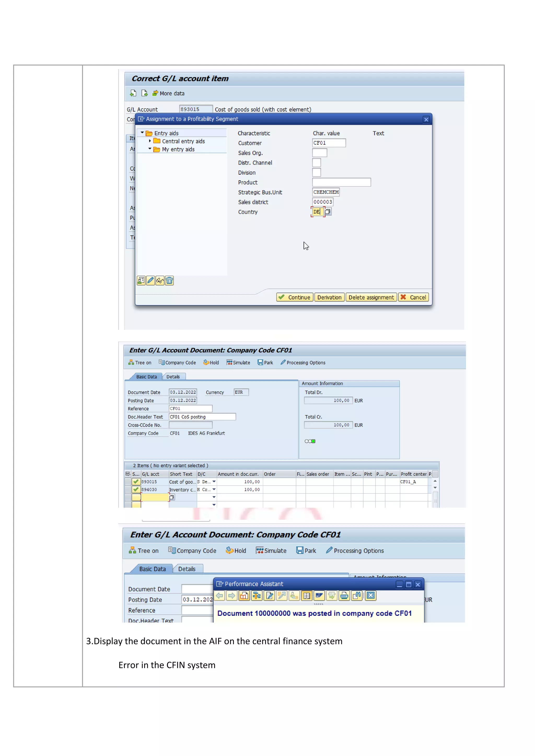Click the forward arrow in Performance Assistant
535x756 pixels.
232,596
